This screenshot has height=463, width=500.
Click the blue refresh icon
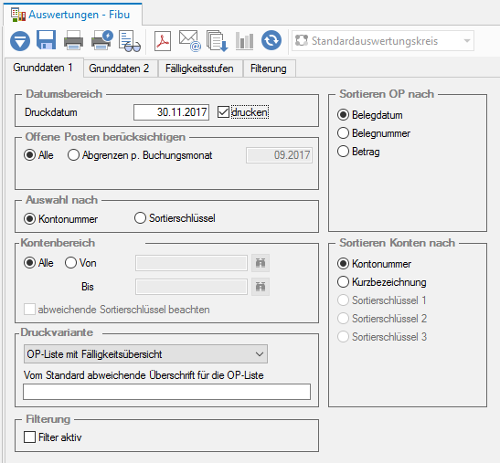271,40
